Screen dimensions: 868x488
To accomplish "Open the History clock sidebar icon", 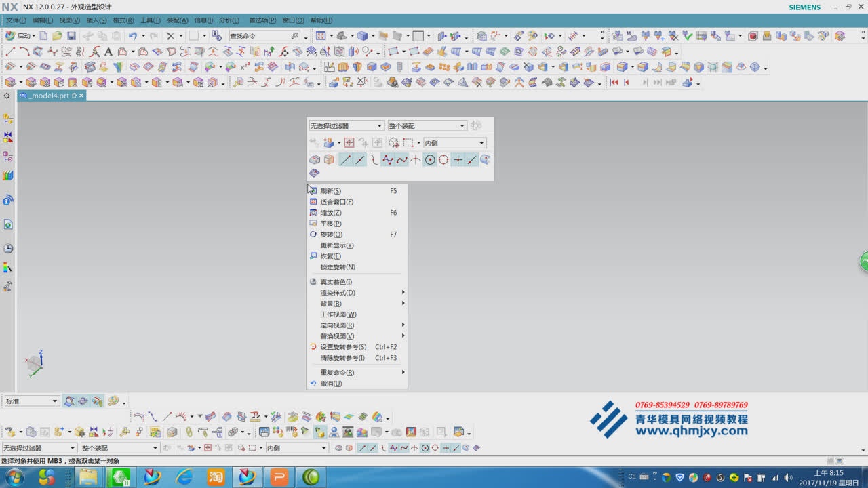I will 8,249.
